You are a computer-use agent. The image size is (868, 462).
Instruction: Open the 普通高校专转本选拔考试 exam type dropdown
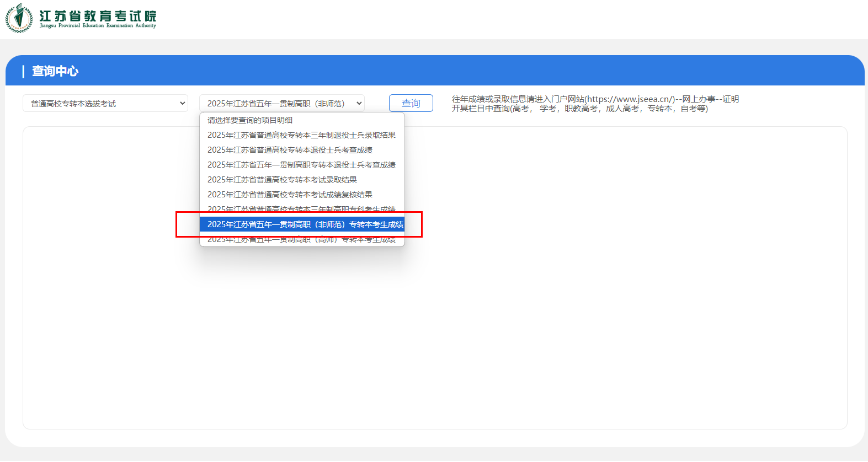[x=105, y=103]
